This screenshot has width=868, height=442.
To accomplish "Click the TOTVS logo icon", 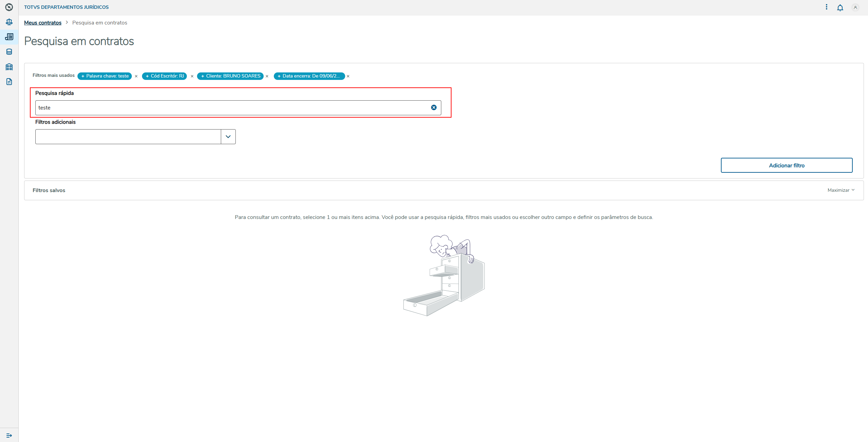I will [x=9, y=7].
